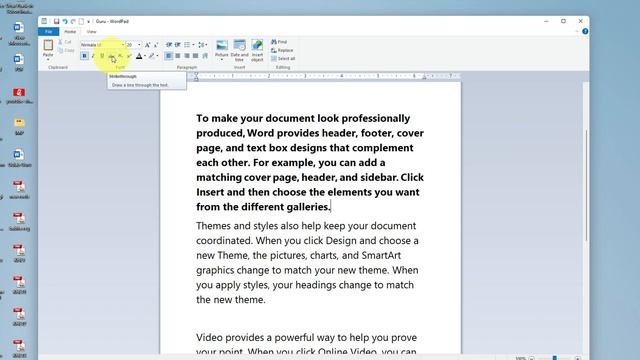Toggle Subscript formatting

click(120, 56)
